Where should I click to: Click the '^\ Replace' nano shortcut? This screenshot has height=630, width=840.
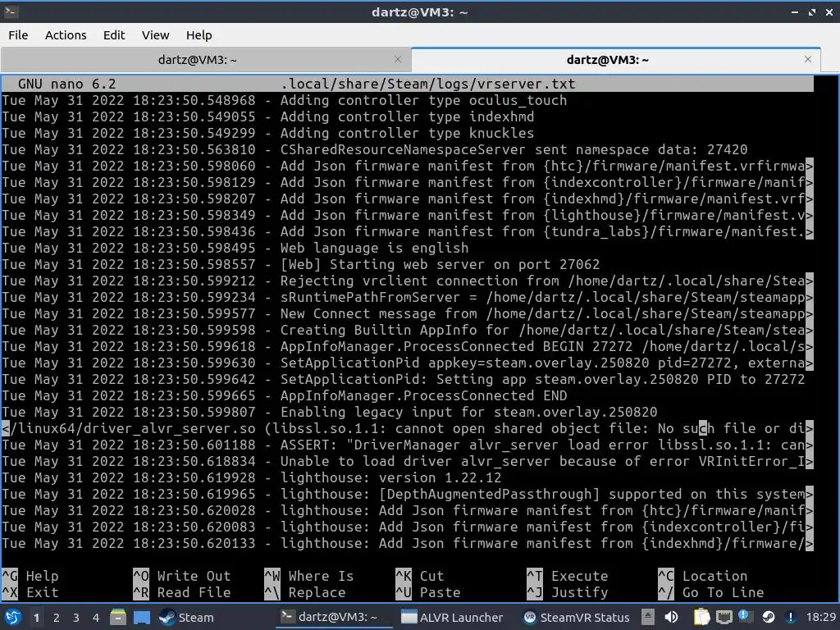tap(305, 592)
